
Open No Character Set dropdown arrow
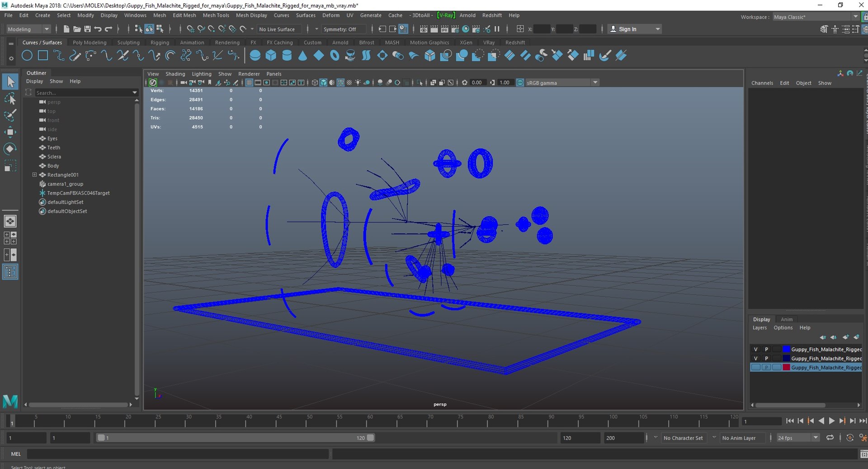(x=656, y=438)
